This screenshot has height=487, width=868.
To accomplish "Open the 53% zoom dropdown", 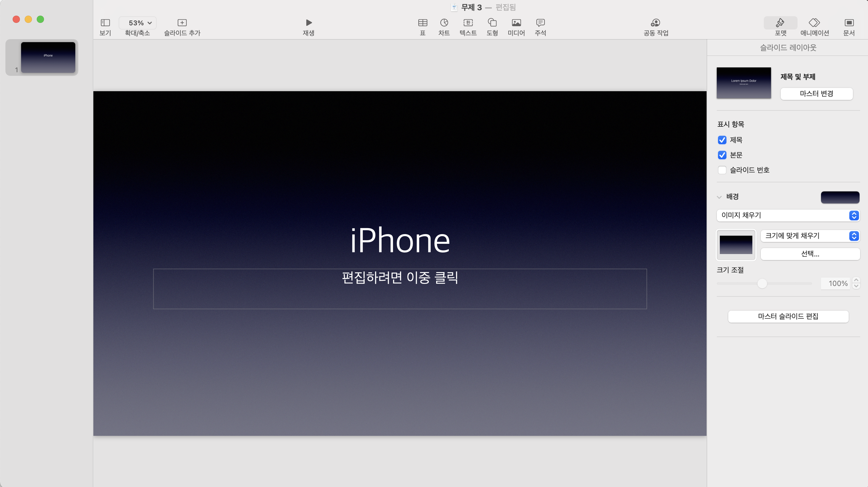I will coord(137,23).
